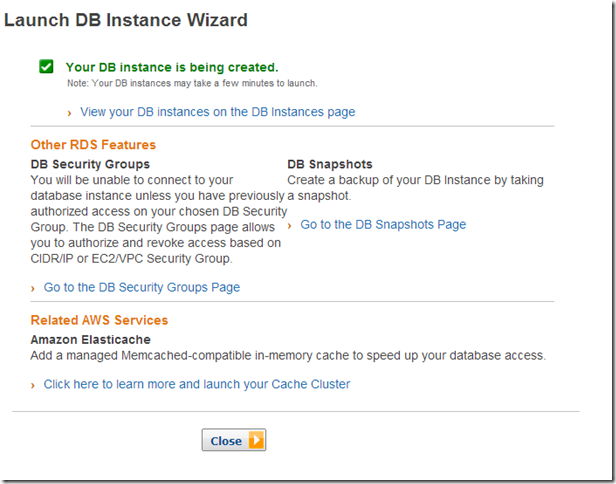This screenshot has width=616, height=484.
Task: Click the chevron beside the DB Security Groups Page link
Action: [x=33, y=288]
